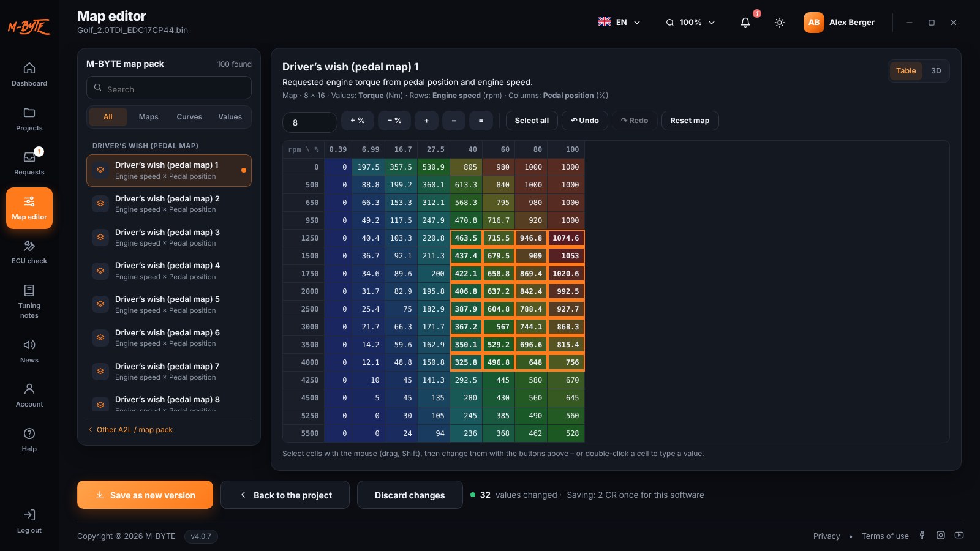The width and height of the screenshot is (980, 551).
Task: Open the Terms of use link
Action: pos(885,536)
